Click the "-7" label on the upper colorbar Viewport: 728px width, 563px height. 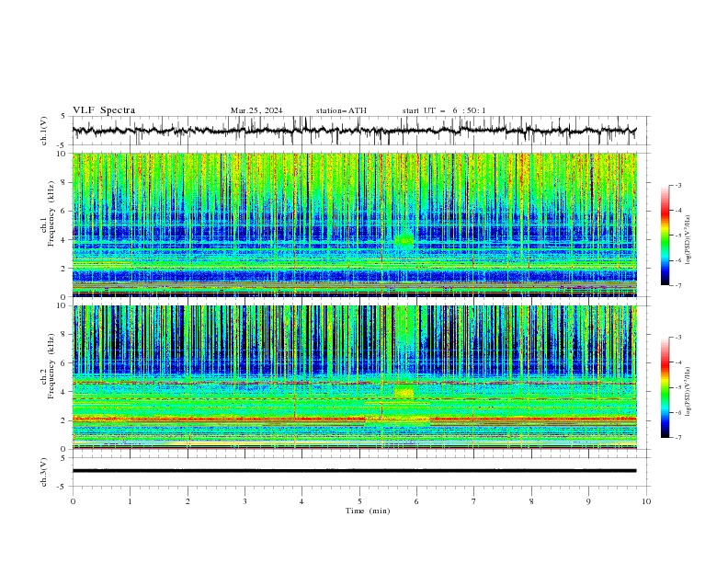pyautogui.click(x=677, y=285)
